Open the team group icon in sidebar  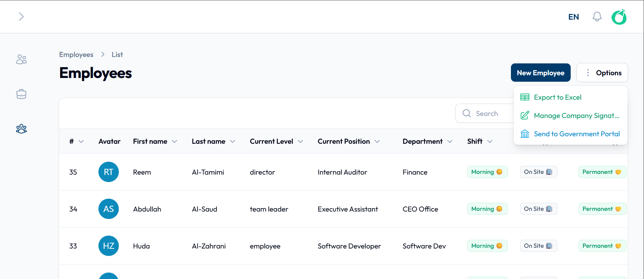click(21, 129)
